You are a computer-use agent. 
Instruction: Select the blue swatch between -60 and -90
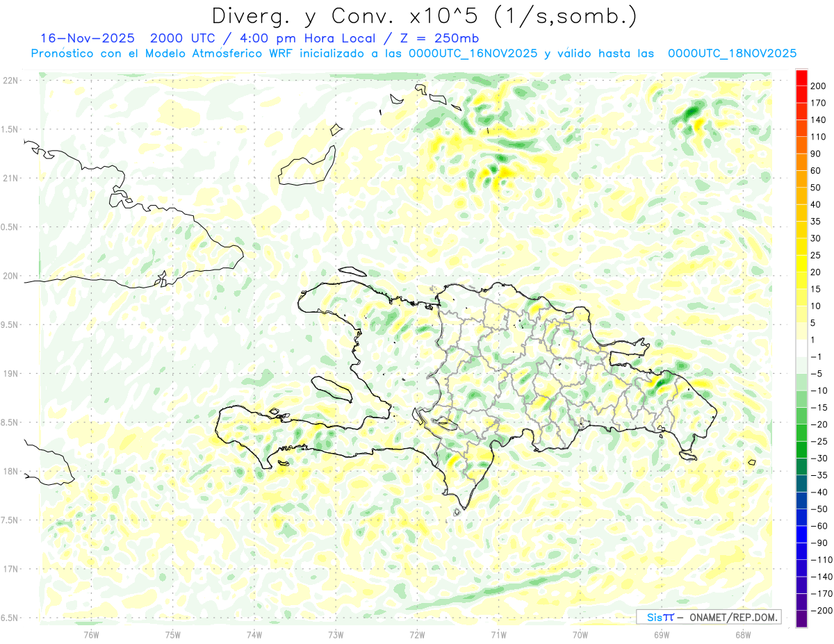tap(802, 536)
